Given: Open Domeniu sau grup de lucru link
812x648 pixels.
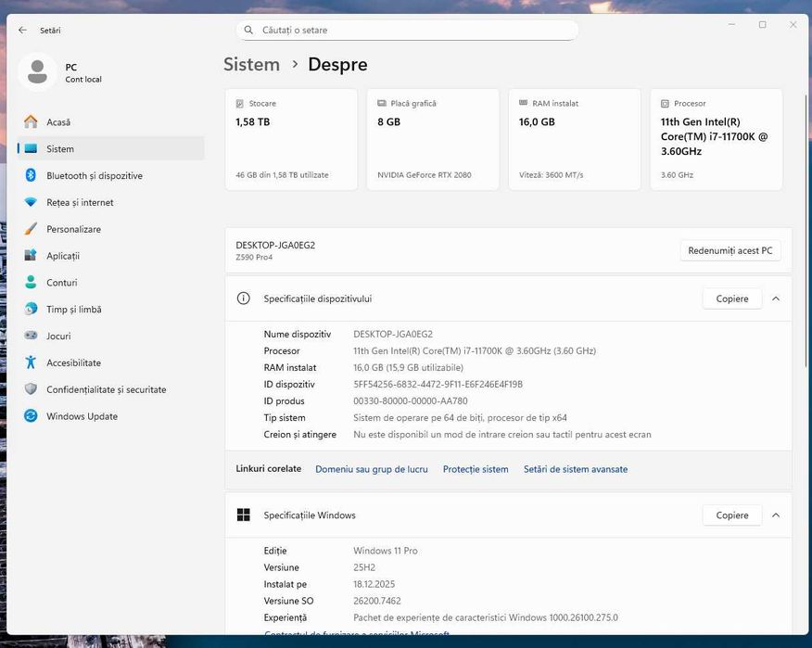Looking at the screenshot, I should [x=372, y=469].
